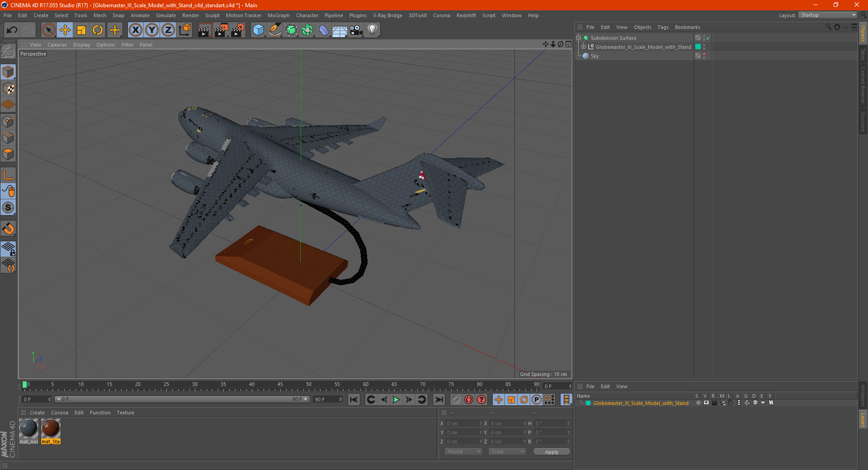The image size is (868, 470).
Task: Open the Layers side tab
Action: [863, 419]
